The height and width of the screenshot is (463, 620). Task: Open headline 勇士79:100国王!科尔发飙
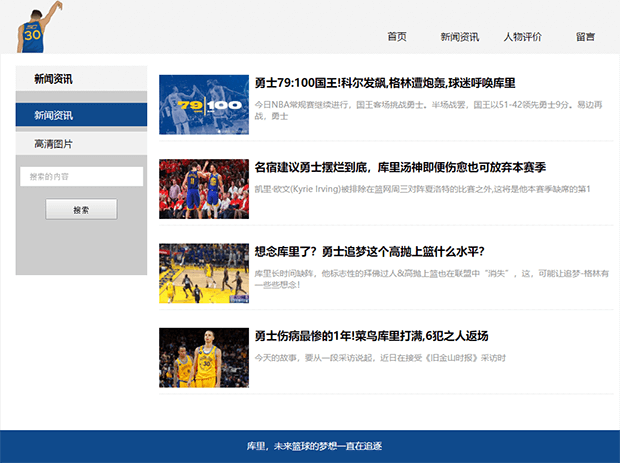click(385, 83)
